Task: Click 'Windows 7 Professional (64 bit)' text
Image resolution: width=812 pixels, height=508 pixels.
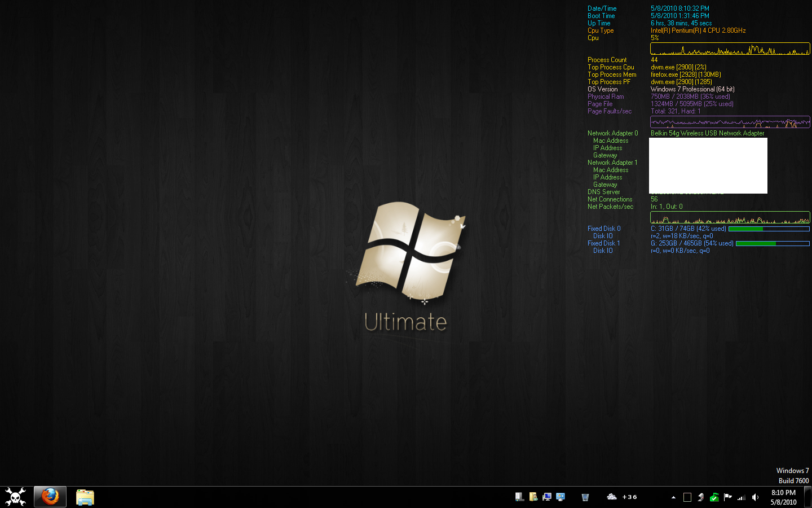Action: pos(692,89)
